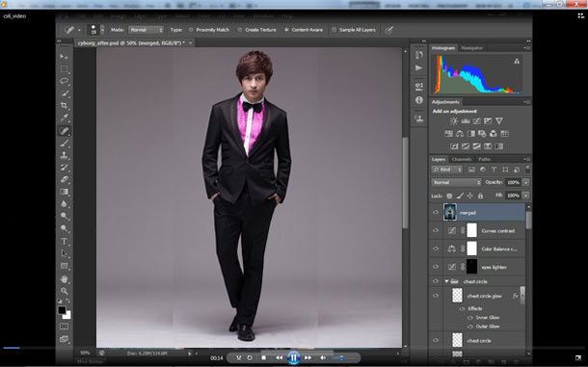The image size is (588, 367).
Task: Select the Eyedropper tool
Action: tap(65, 118)
